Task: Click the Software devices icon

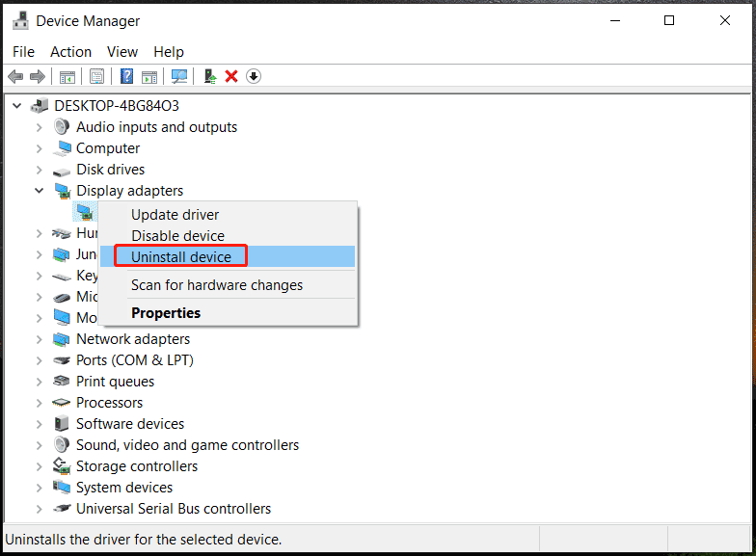Action: click(x=62, y=424)
